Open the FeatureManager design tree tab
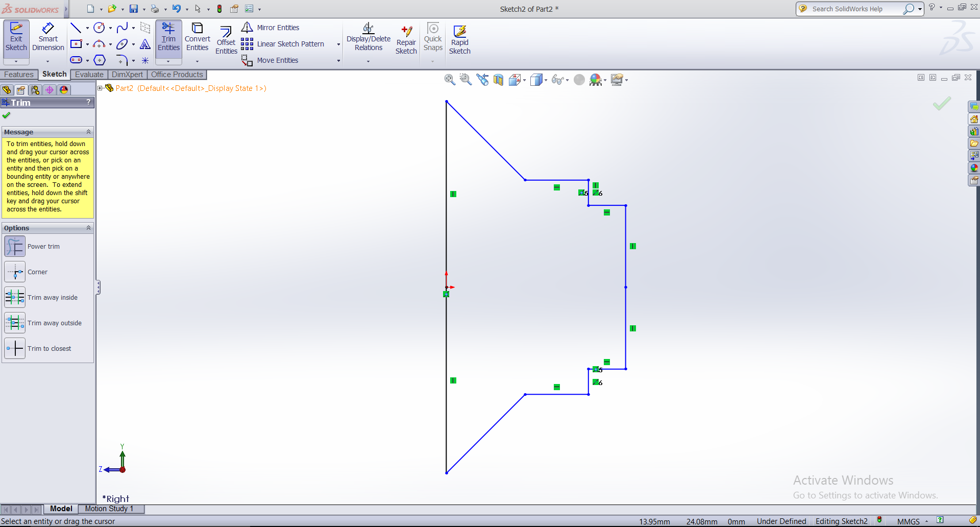This screenshot has height=527, width=980. pyautogui.click(x=7, y=90)
